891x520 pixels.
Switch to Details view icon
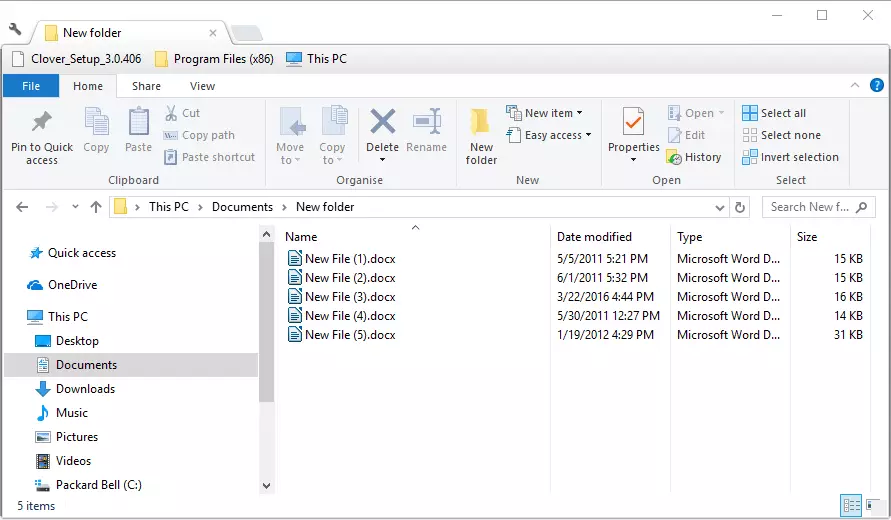pyautogui.click(x=851, y=505)
